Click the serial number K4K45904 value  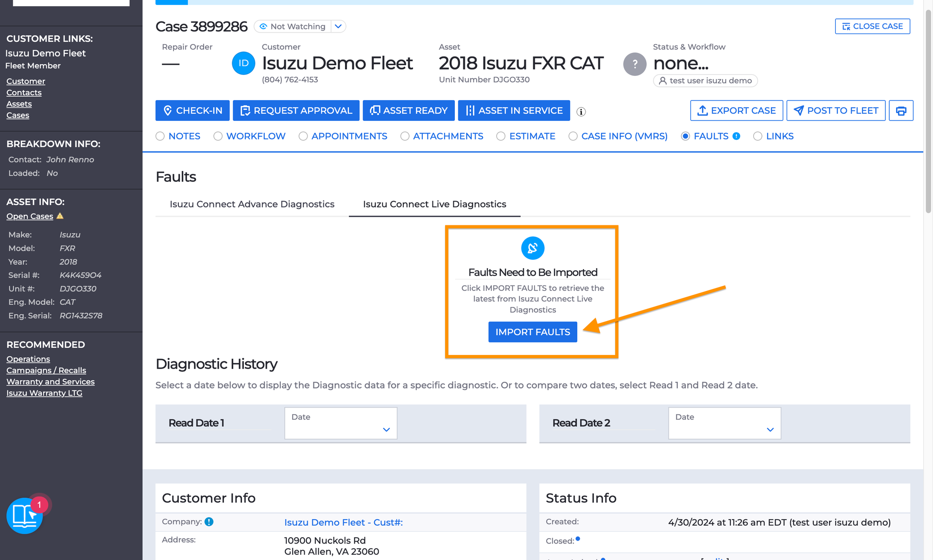click(x=80, y=275)
